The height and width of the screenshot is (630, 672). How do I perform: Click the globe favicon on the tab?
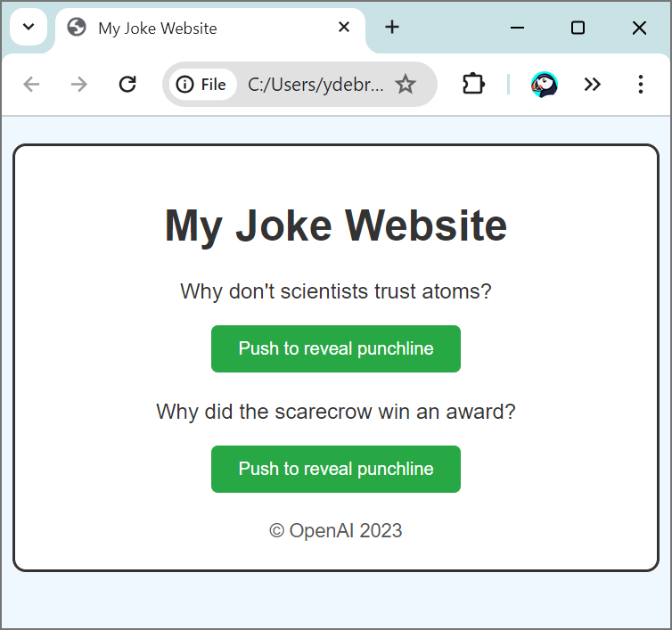tap(77, 27)
